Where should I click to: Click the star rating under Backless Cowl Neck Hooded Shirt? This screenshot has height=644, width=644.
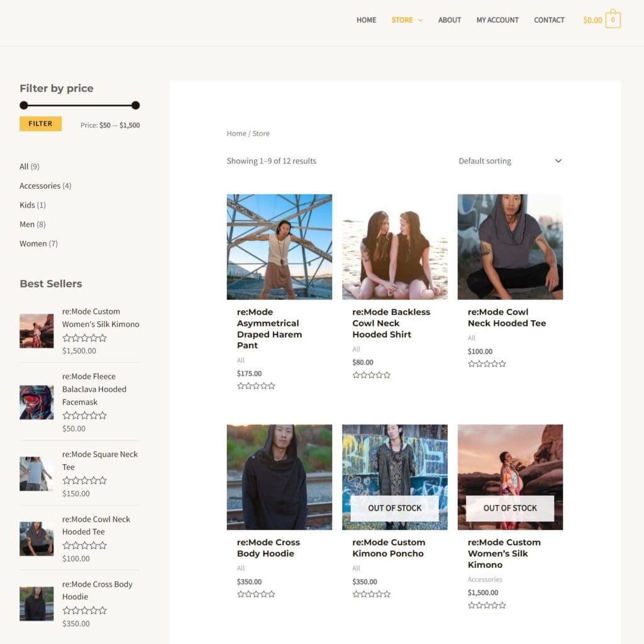tap(372, 375)
